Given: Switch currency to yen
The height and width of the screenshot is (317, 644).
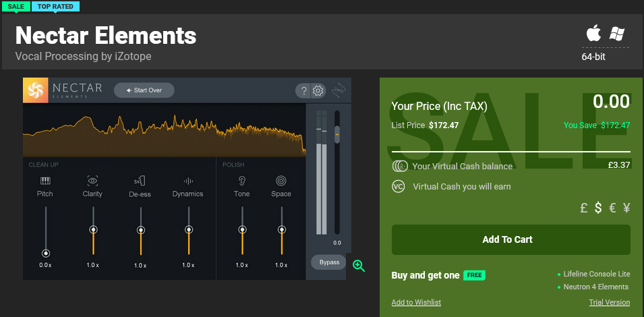Looking at the screenshot, I should click(x=626, y=208).
